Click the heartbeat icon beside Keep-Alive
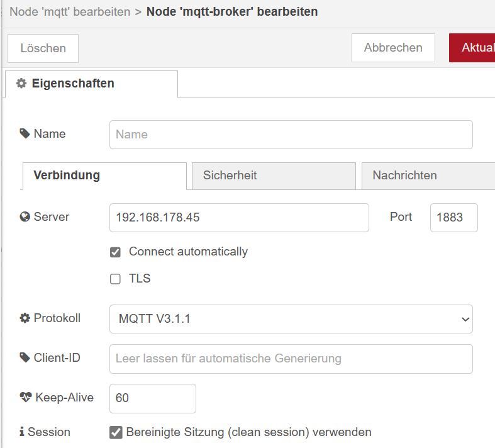 click(26, 397)
